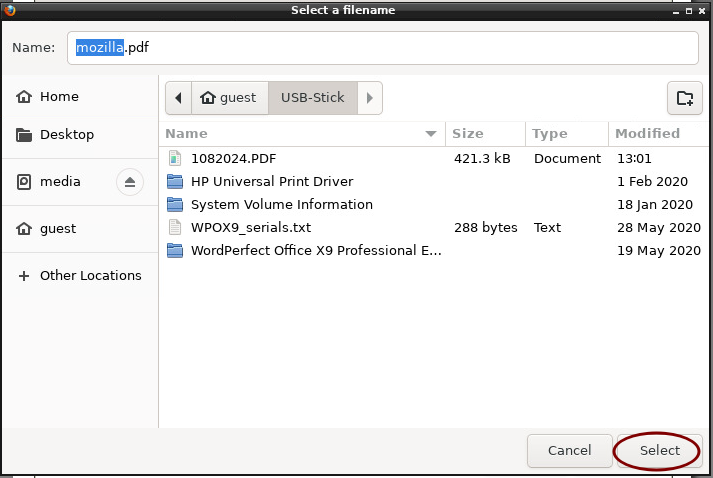Click the create new folder icon
Image resolution: width=713 pixels, height=478 pixels.
tap(684, 98)
